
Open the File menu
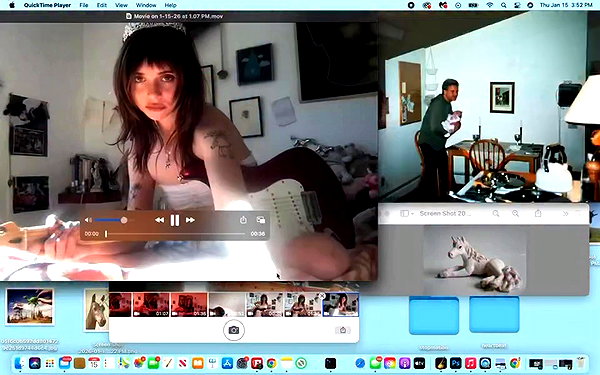(83, 5)
